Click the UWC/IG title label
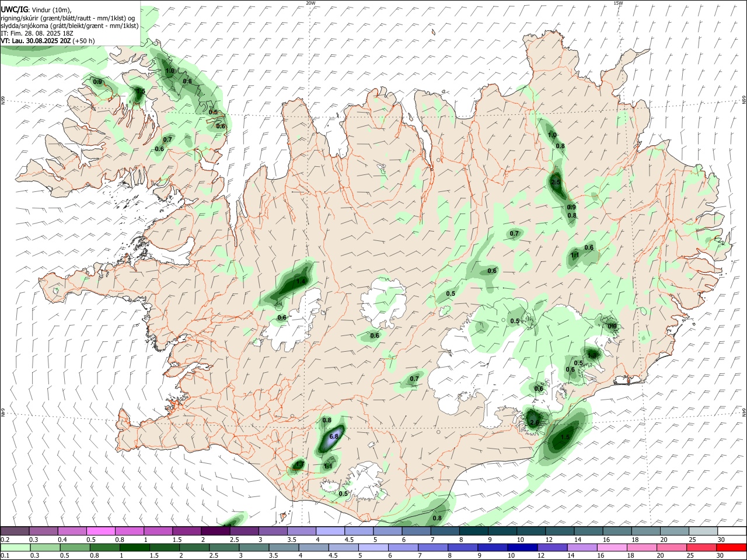This screenshot has width=747, height=560. click(14, 10)
